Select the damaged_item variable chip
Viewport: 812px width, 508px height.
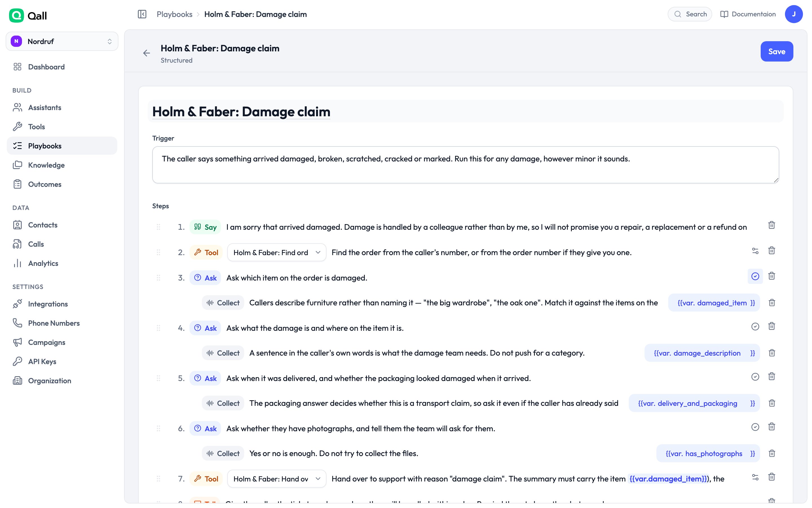pos(714,303)
